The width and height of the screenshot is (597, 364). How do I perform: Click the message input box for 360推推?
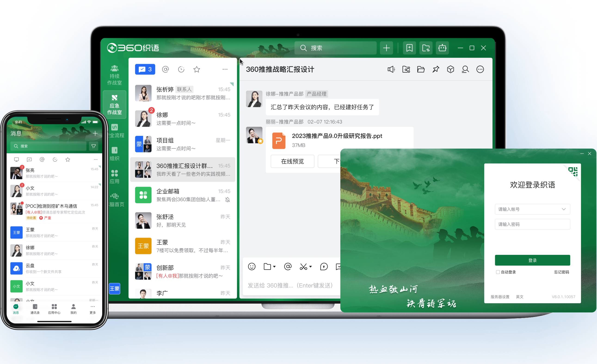click(292, 285)
